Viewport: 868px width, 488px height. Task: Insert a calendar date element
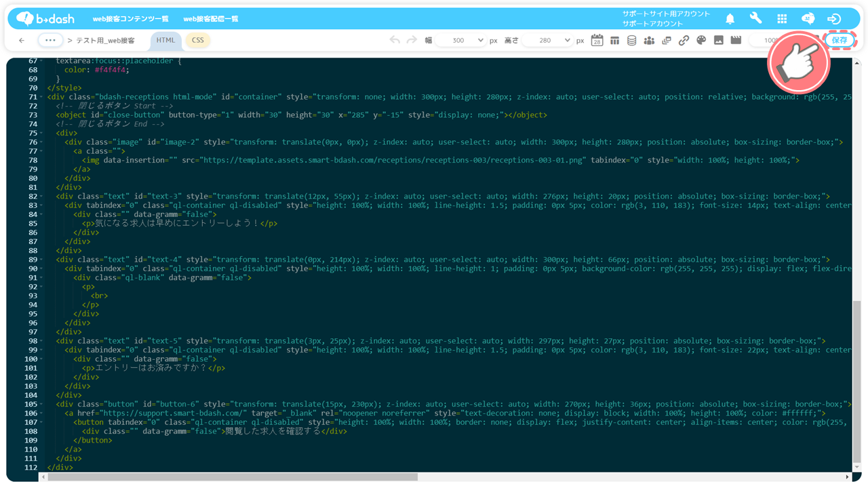597,41
